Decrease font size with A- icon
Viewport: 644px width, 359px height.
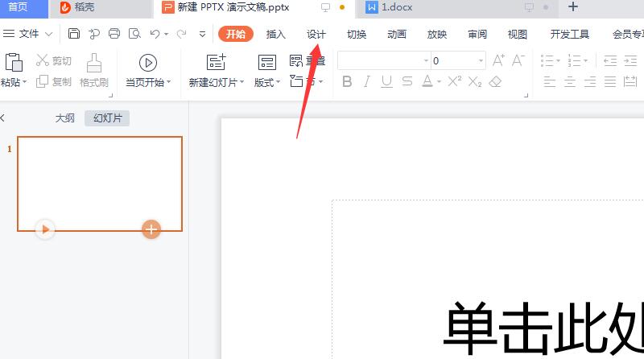point(518,60)
